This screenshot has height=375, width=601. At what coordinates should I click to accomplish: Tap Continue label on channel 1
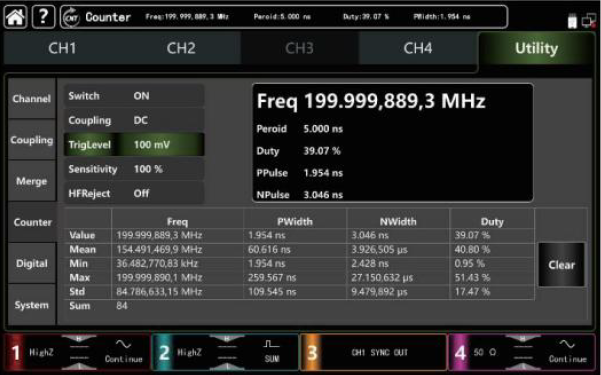point(123,359)
